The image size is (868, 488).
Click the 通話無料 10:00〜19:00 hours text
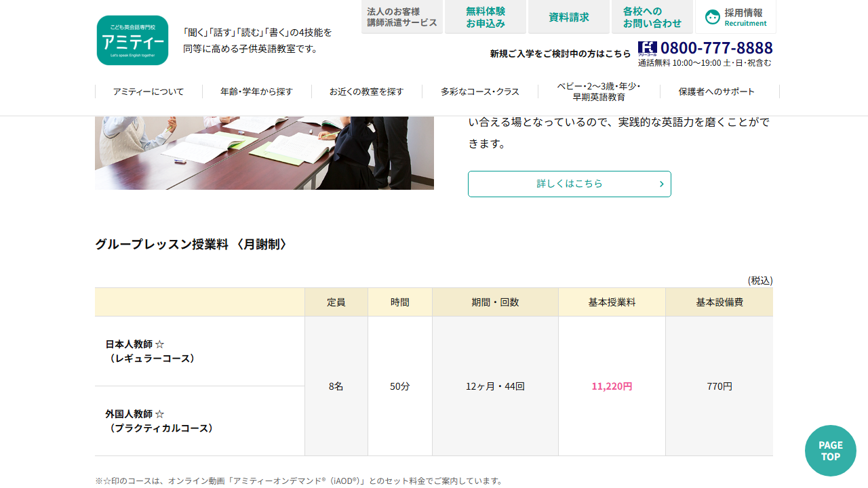(x=705, y=63)
